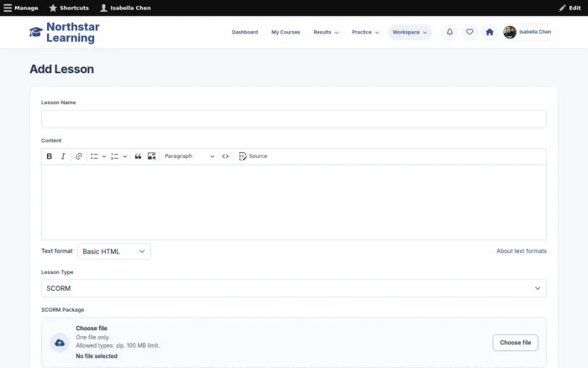Click Isabella Chen's profile avatar
This screenshot has width=588, height=368.
pyautogui.click(x=510, y=32)
